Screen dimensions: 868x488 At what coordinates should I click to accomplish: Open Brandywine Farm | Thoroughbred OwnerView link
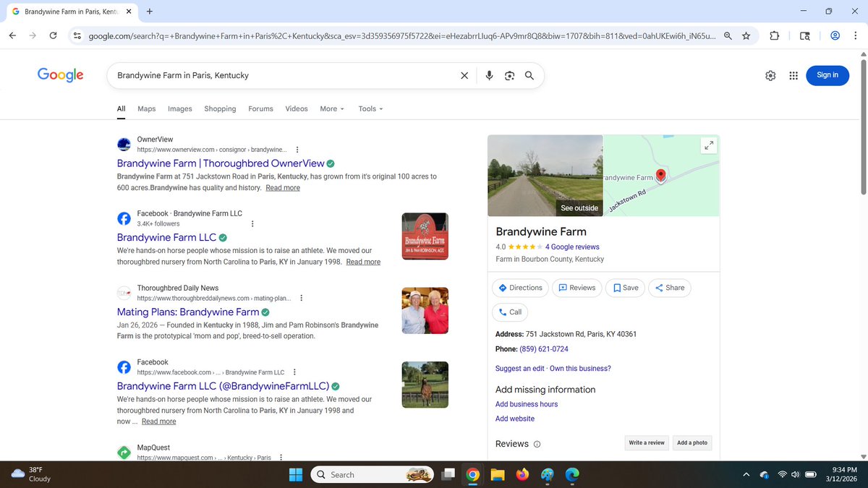click(x=221, y=163)
